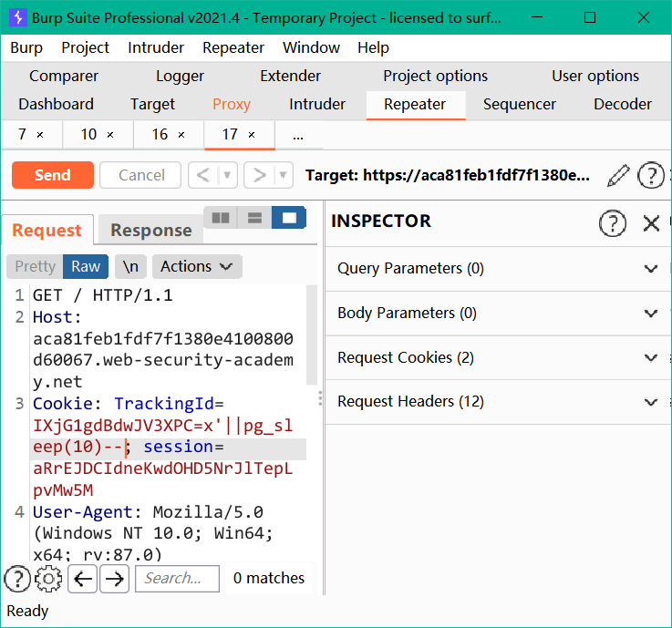Switch to the Proxy tab
This screenshot has height=628, width=672.
click(x=232, y=104)
